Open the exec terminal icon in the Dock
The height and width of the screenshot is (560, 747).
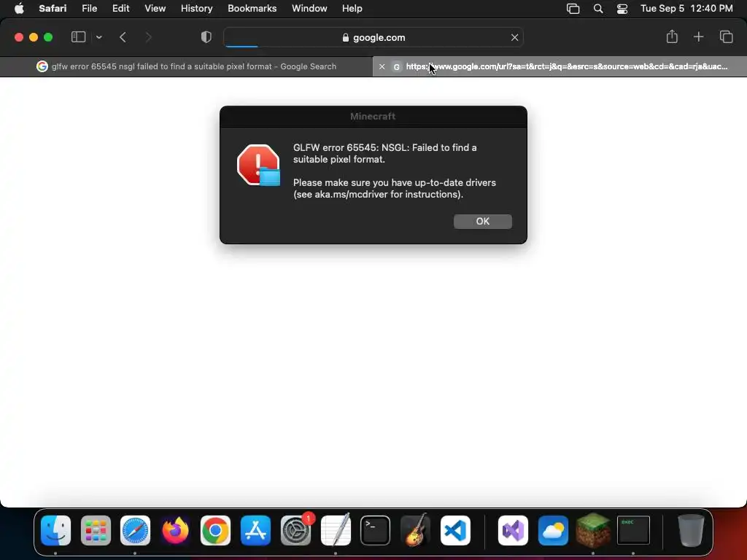(x=633, y=530)
